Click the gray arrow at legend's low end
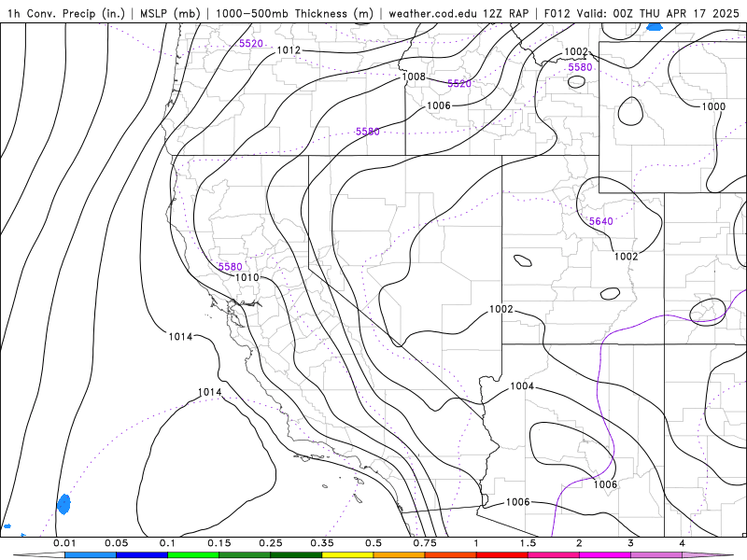 39,555
